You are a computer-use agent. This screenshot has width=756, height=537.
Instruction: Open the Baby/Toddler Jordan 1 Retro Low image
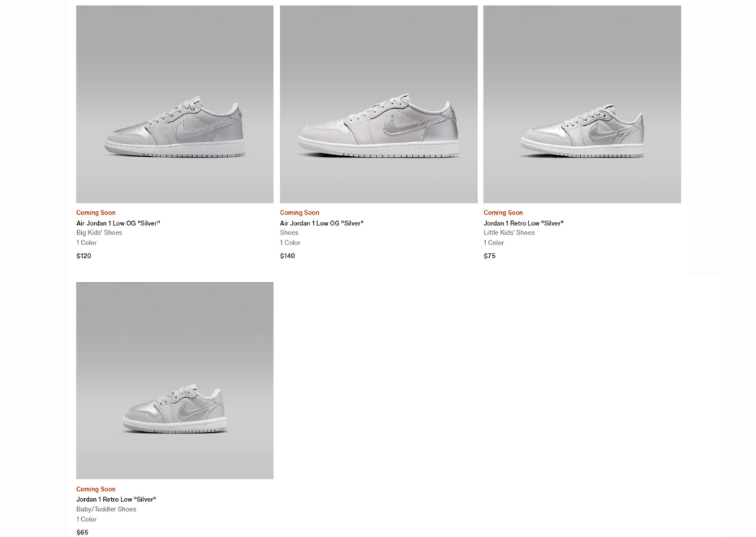pos(175,380)
